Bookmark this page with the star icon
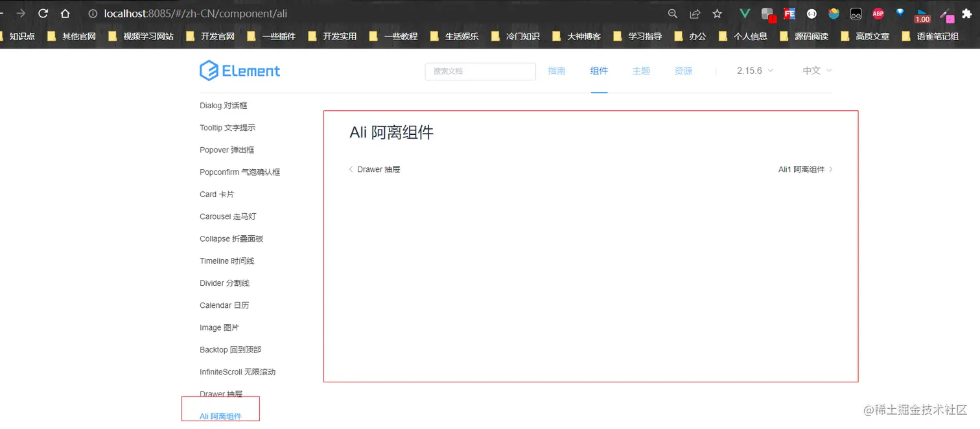 point(717,14)
